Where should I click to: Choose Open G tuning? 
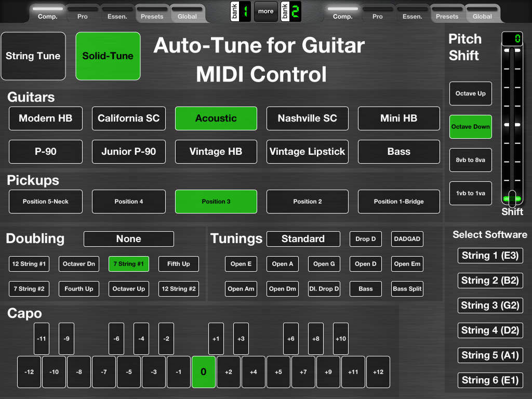tap(324, 264)
